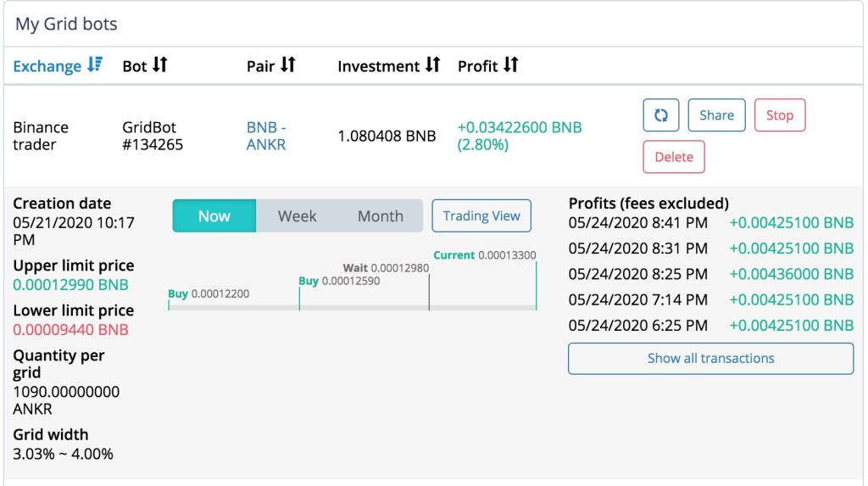The height and width of the screenshot is (486, 868).
Task: Click the Buy 0.00012590 grid marker
Action: 339,281
